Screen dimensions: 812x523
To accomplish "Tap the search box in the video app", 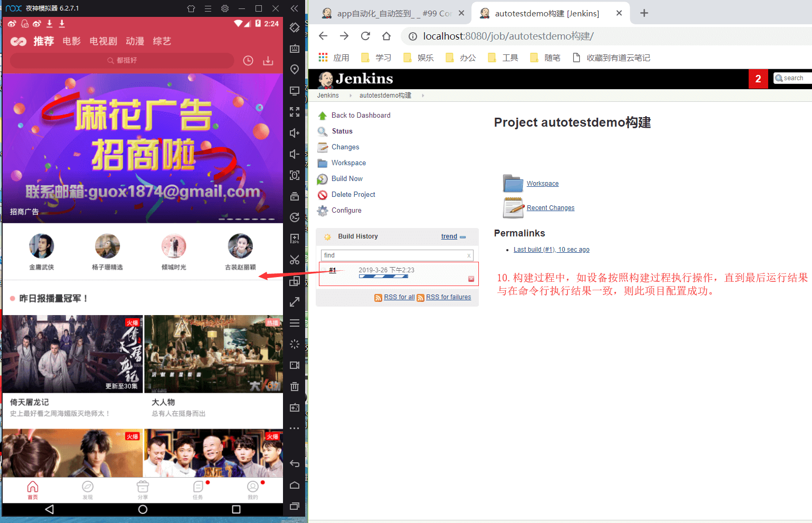I will tap(122, 60).
